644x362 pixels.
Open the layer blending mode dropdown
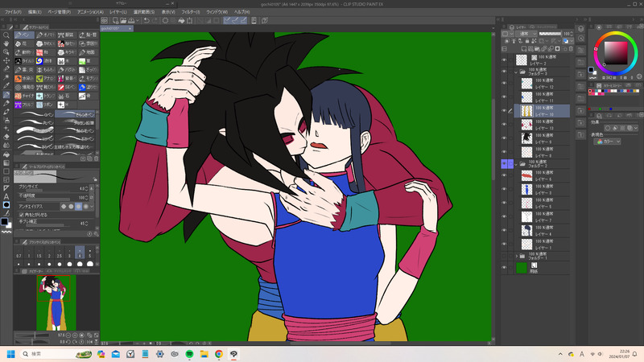pyautogui.click(x=527, y=34)
